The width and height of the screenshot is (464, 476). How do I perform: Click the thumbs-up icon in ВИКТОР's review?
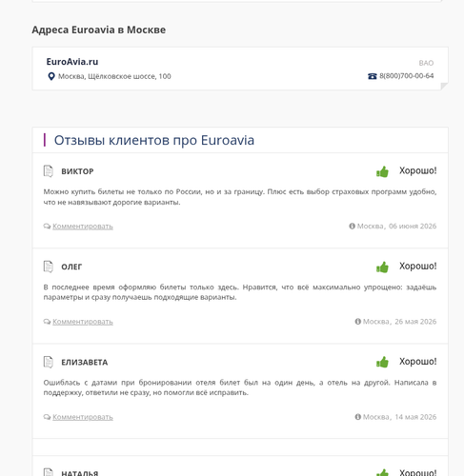[x=382, y=171]
